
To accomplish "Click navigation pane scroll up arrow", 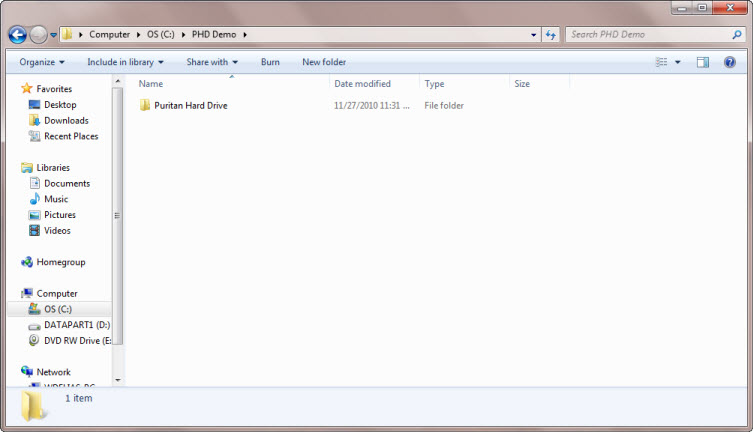I will pyautogui.click(x=118, y=82).
